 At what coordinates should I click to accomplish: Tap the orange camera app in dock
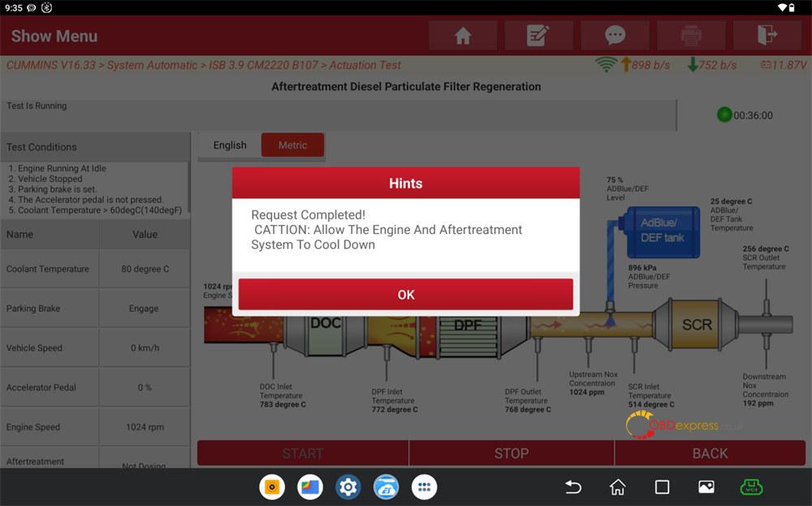point(272,487)
